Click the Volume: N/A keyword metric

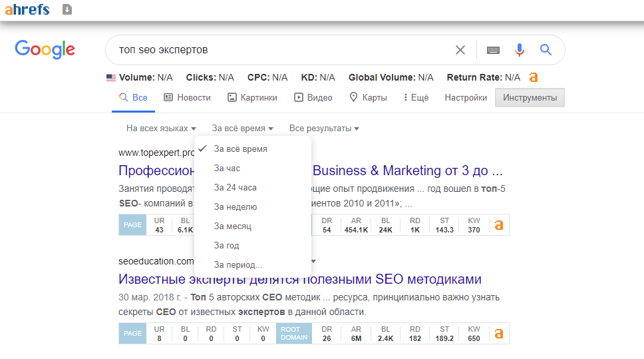click(x=146, y=78)
